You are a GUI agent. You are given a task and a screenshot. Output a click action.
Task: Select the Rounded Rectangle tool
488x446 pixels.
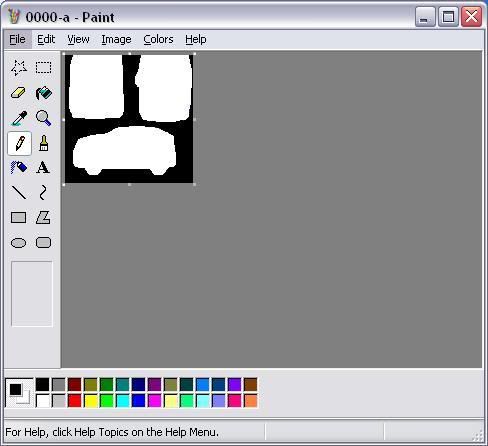[x=43, y=243]
